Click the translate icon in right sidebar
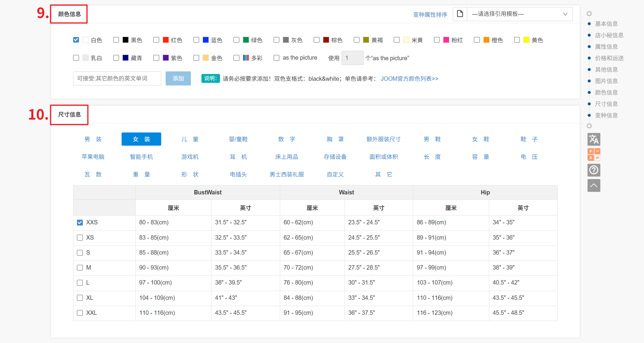 (593, 139)
